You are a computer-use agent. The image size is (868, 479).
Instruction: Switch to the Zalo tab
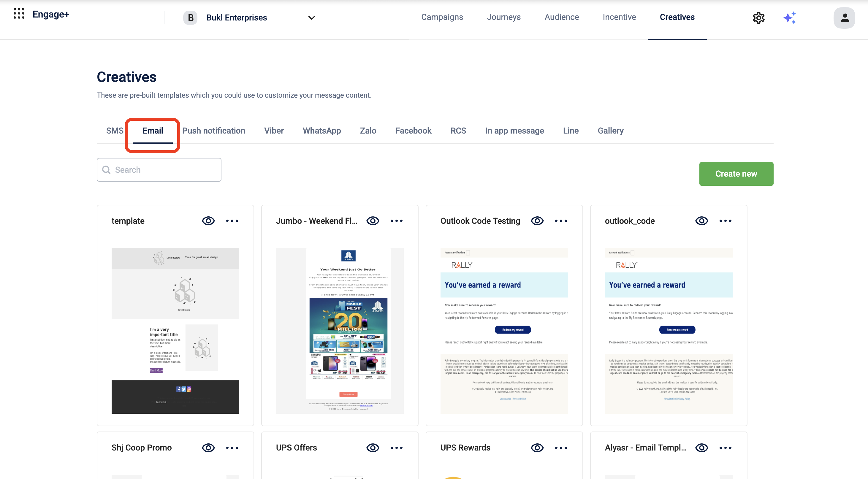[368, 131]
